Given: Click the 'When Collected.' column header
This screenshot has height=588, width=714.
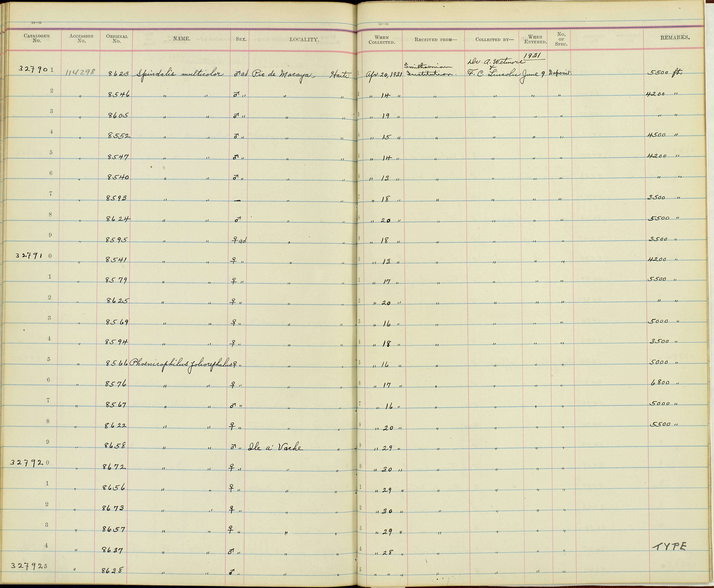Looking at the screenshot, I should point(382,40).
